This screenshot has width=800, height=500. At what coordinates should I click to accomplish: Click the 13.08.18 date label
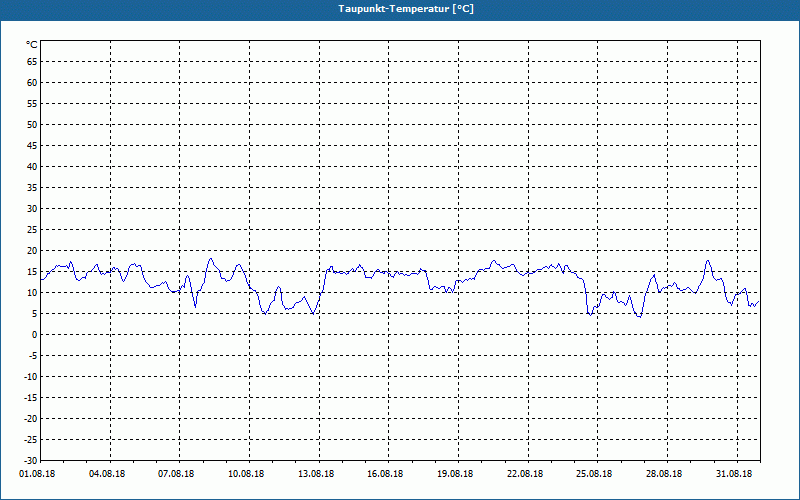316,474
